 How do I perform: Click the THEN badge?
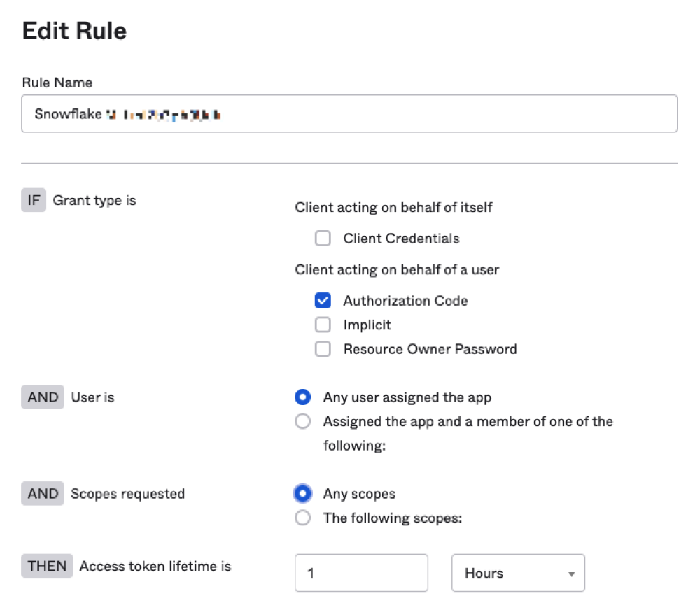47,566
